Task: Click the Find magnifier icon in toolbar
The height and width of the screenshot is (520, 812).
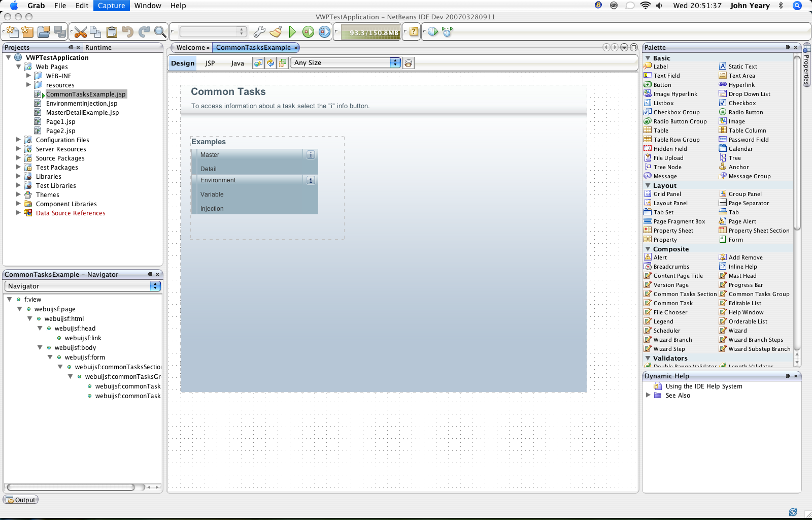Action: coord(160,32)
